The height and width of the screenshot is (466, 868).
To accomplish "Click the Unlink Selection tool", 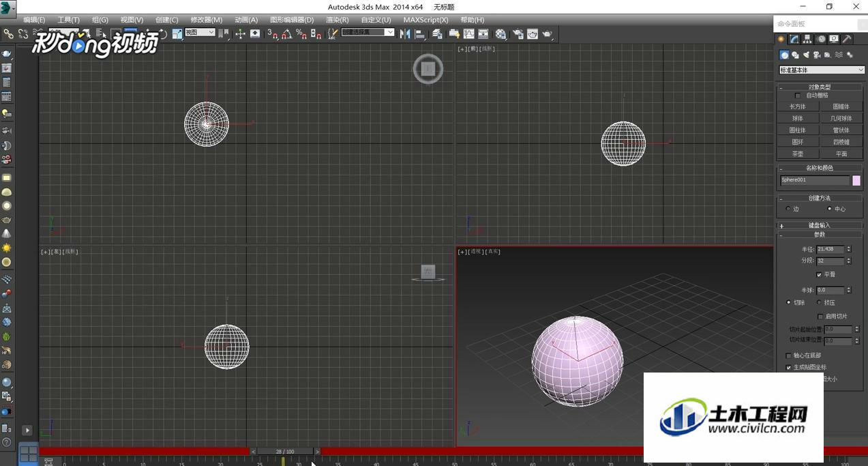I will (x=23, y=33).
